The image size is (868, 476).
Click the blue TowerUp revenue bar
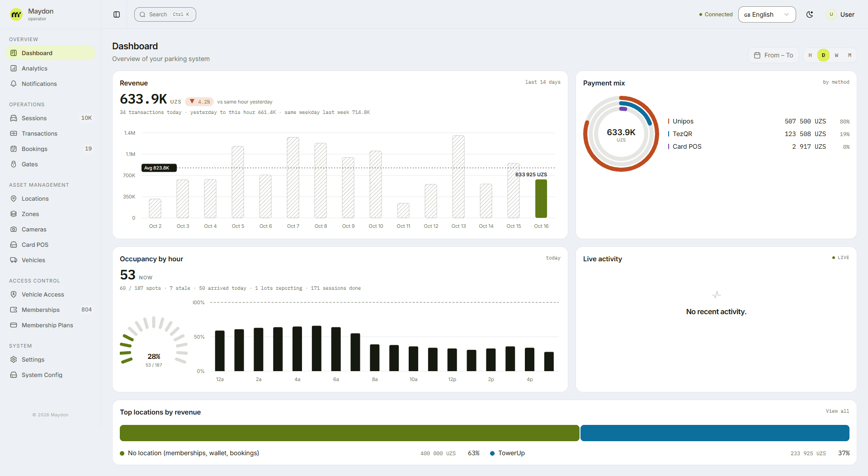pos(715,433)
